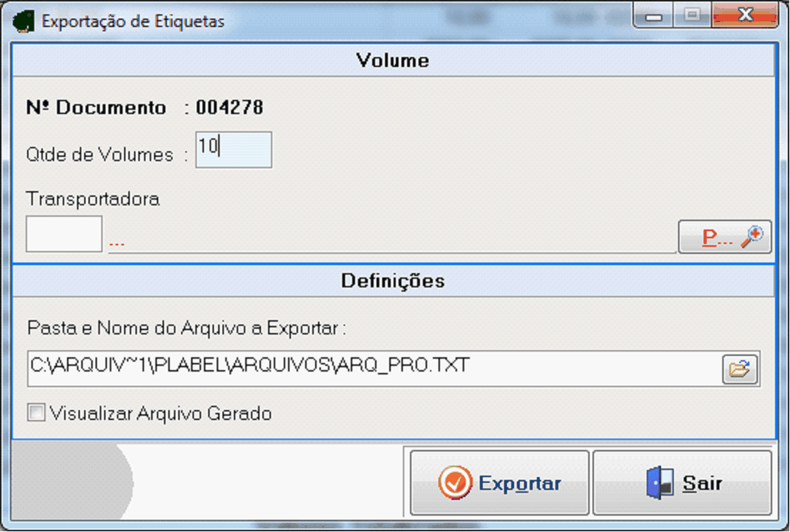Click the Transportadora code input box

[64, 234]
